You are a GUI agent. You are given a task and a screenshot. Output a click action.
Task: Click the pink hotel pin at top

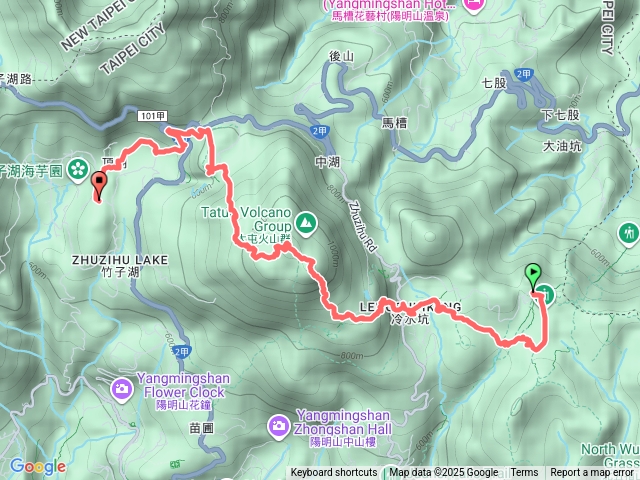coord(473,5)
